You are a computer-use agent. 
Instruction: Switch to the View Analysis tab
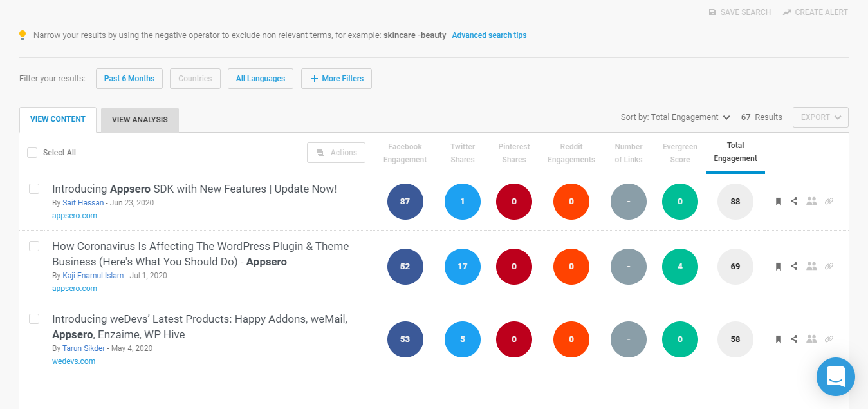140,120
